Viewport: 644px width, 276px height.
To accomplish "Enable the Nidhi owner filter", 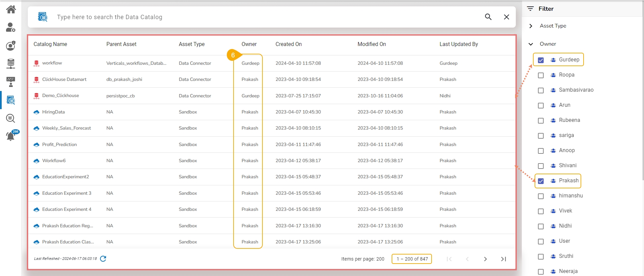I will 541,226.
